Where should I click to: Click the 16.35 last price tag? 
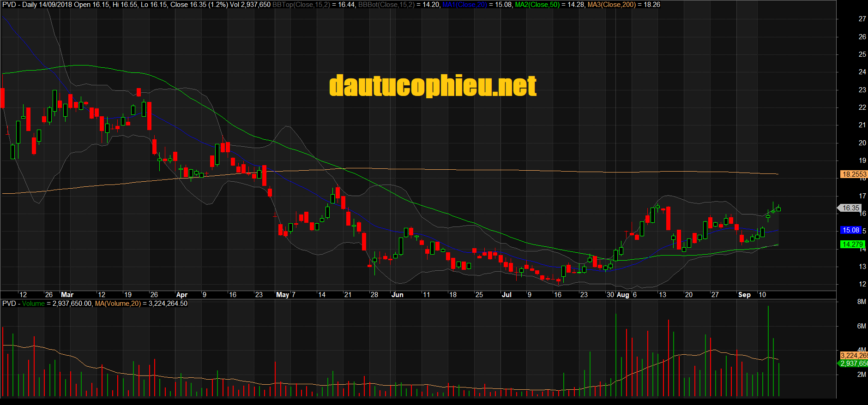tap(850, 208)
